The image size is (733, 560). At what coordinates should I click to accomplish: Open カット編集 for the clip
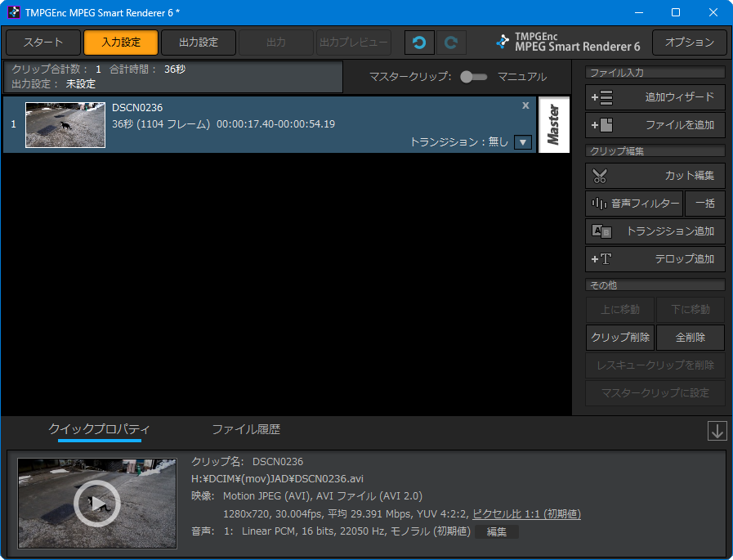(x=655, y=176)
